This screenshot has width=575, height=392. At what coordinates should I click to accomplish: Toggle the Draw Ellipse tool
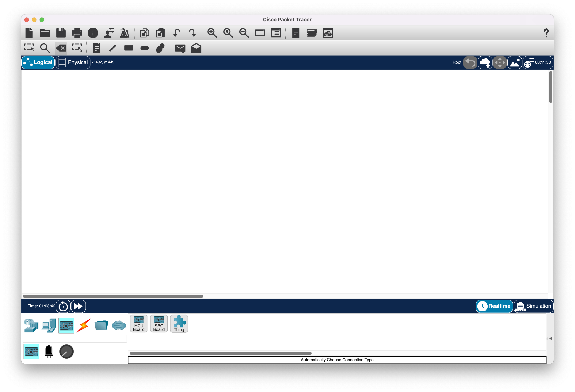pyautogui.click(x=144, y=48)
